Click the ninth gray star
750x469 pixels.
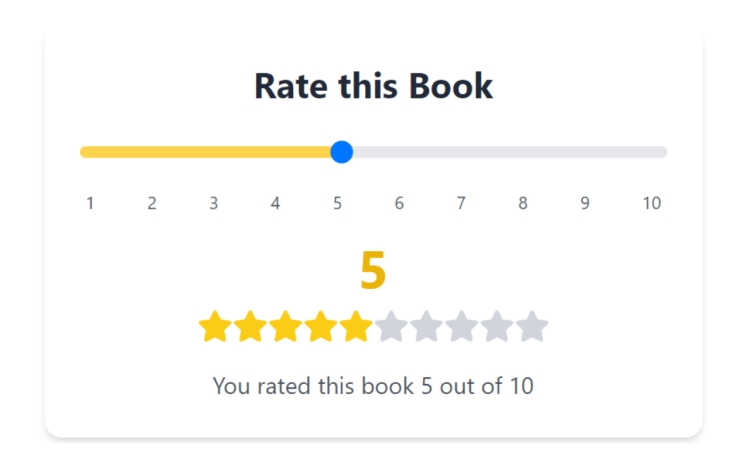coord(497,326)
